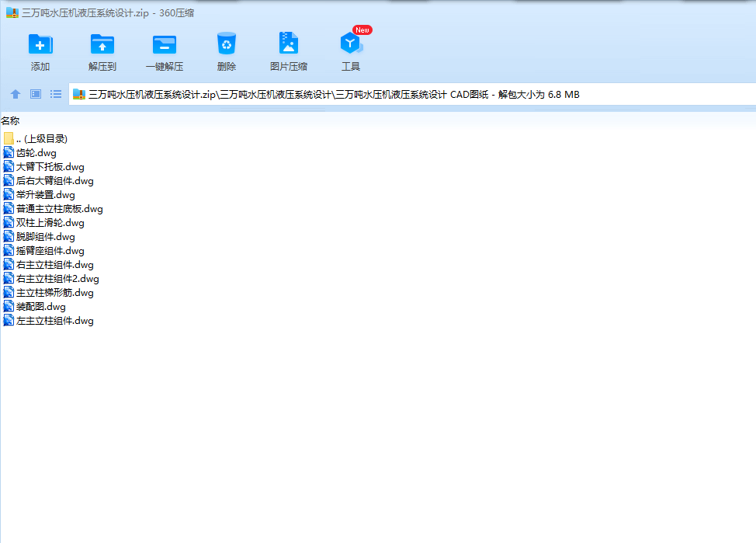Sort by the 名称 column header
The width and height of the screenshot is (756, 543).
pyautogui.click(x=10, y=120)
